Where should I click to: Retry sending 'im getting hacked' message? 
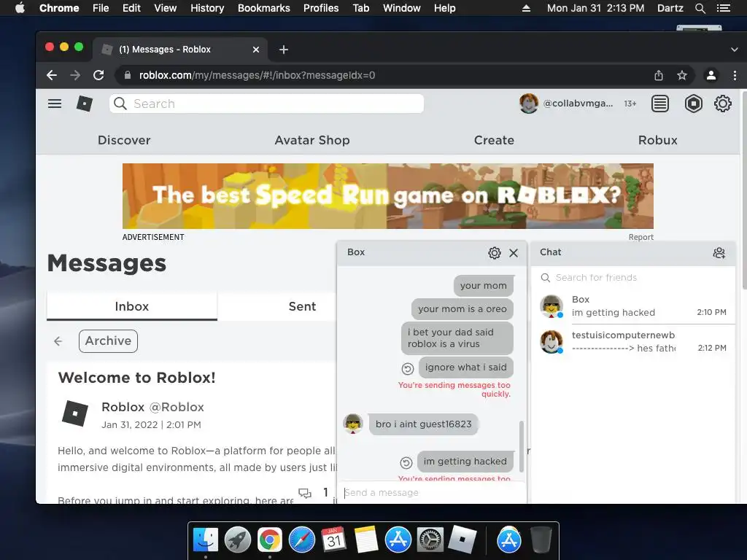coord(406,462)
